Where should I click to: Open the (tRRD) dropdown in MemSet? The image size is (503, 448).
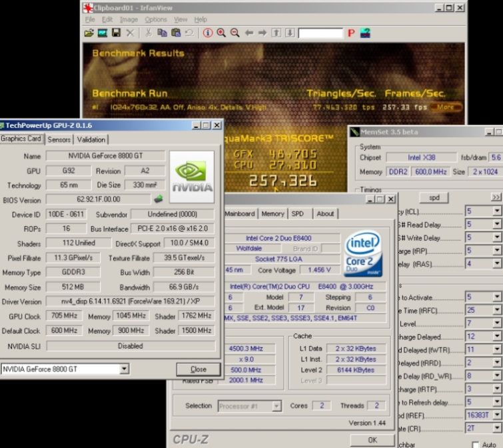497,362
